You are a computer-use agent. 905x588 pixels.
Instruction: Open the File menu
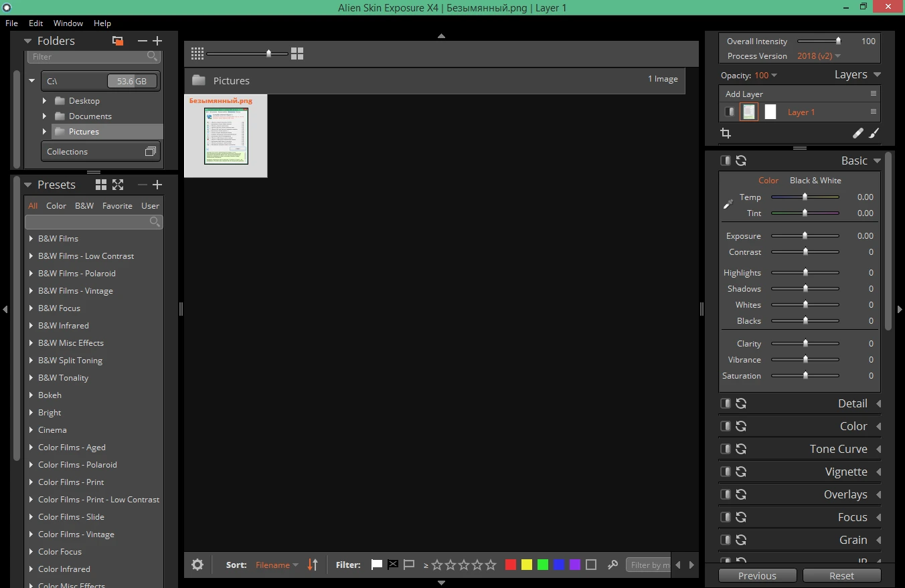(11, 23)
